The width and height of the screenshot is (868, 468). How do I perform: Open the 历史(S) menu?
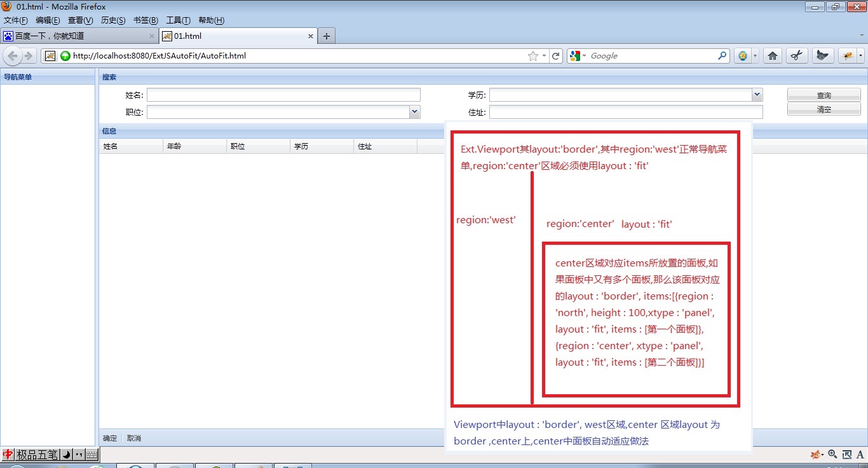click(x=114, y=20)
